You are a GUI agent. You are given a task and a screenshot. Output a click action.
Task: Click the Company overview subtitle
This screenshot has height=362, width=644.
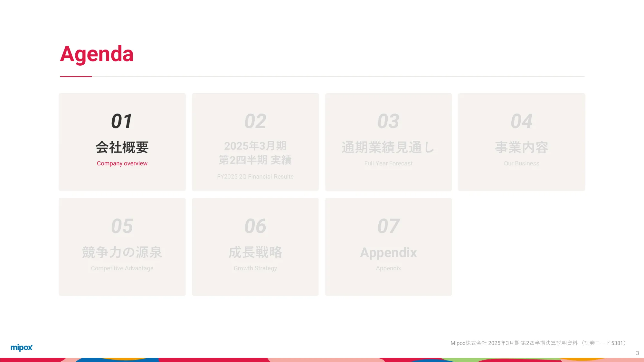tap(122, 163)
